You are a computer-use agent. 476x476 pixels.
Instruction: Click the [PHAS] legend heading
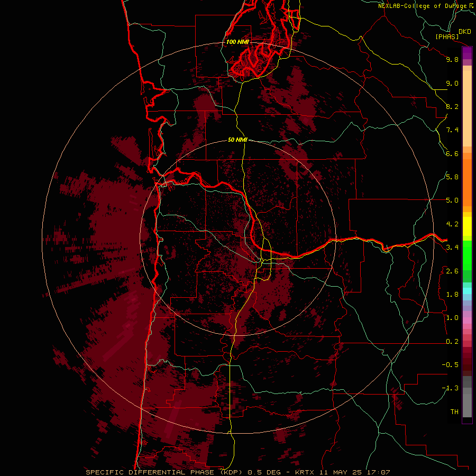coord(447,36)
